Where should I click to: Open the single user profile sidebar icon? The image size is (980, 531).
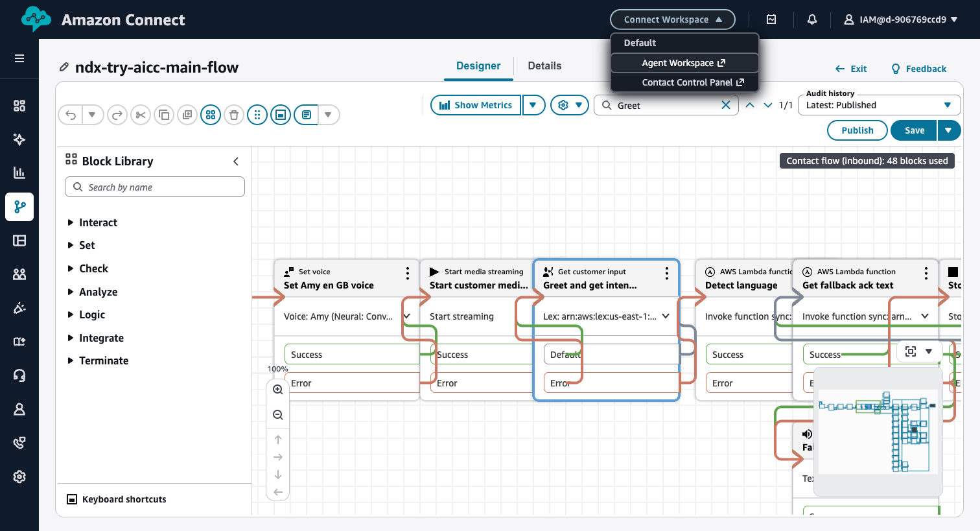pyautogui.click(x=19, y=409)
